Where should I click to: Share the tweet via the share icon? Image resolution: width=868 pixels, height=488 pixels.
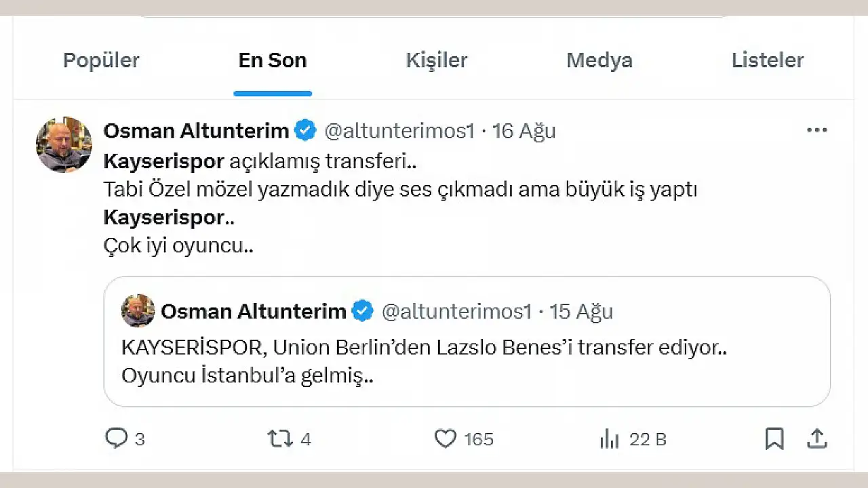pyautogui.click(x=816, y=439)
